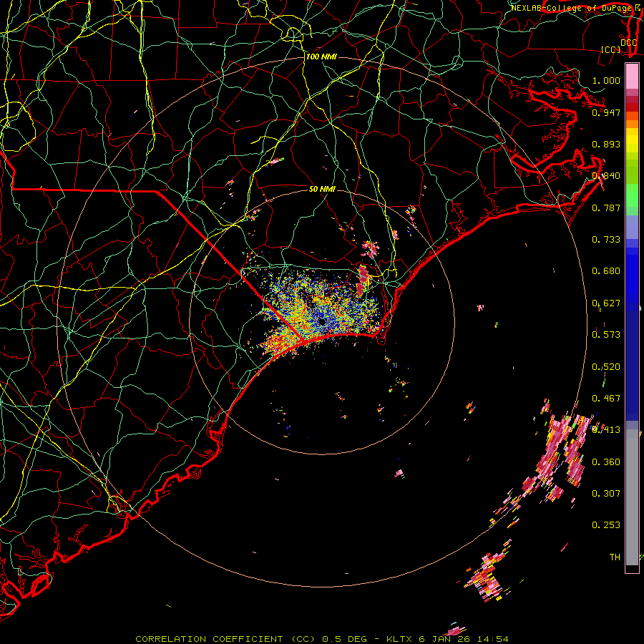Pick the light pink segment of the color bar
The image size is (644, 644).
632,77
